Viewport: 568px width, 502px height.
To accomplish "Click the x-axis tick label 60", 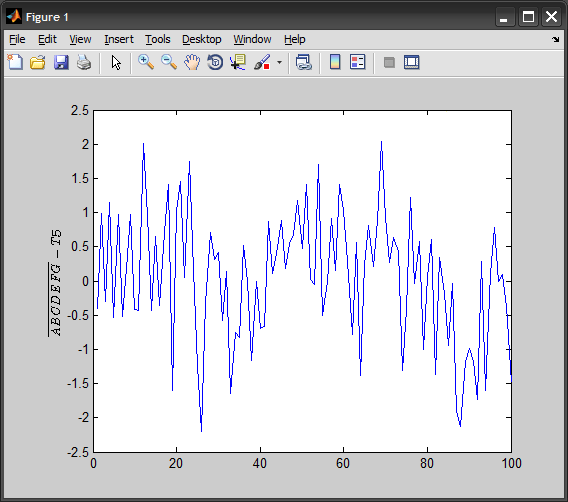I will tap(343, 463).
